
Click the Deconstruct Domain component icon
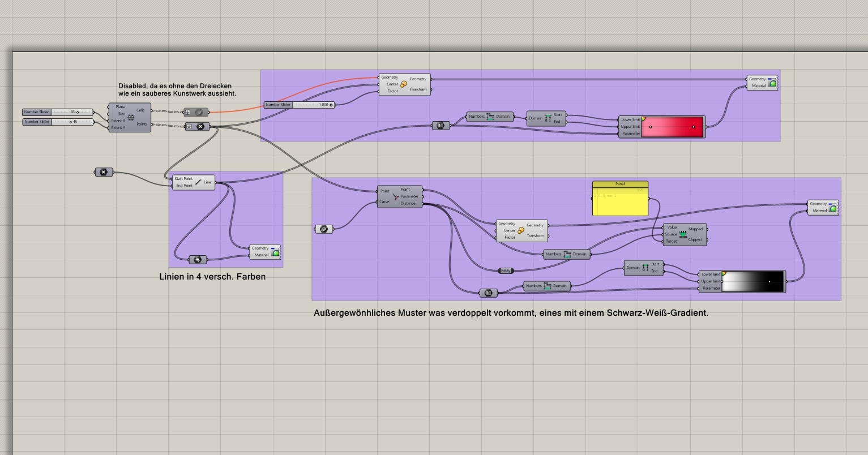pyautogui.click(x=548, y=118)
